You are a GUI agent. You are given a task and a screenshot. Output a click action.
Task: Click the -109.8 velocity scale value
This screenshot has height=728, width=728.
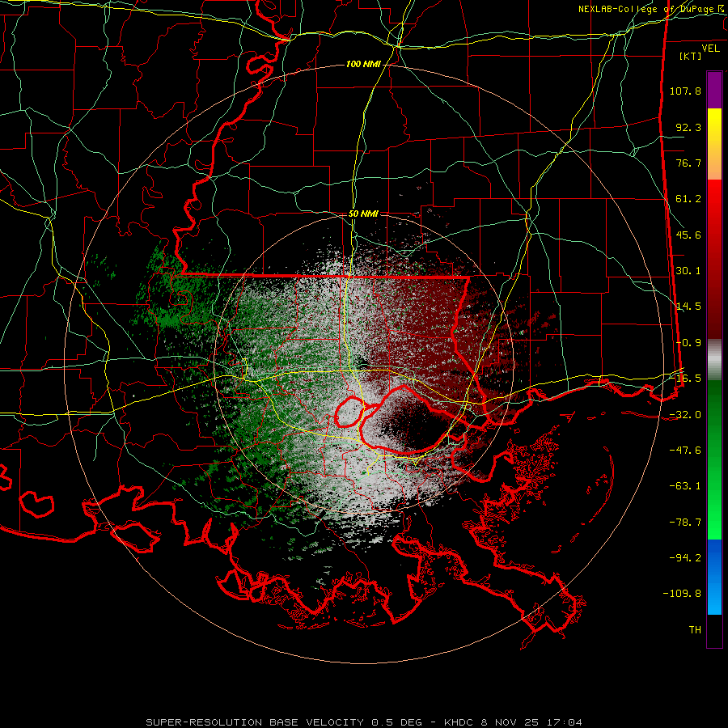click(682, 594)
